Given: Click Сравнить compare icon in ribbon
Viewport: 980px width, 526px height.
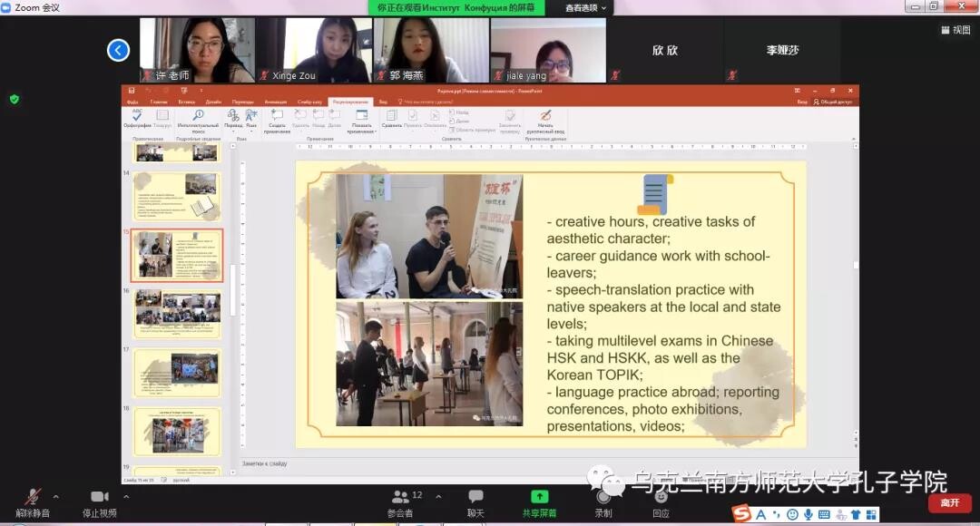Looking at the screenshot, I should point(392,119).
